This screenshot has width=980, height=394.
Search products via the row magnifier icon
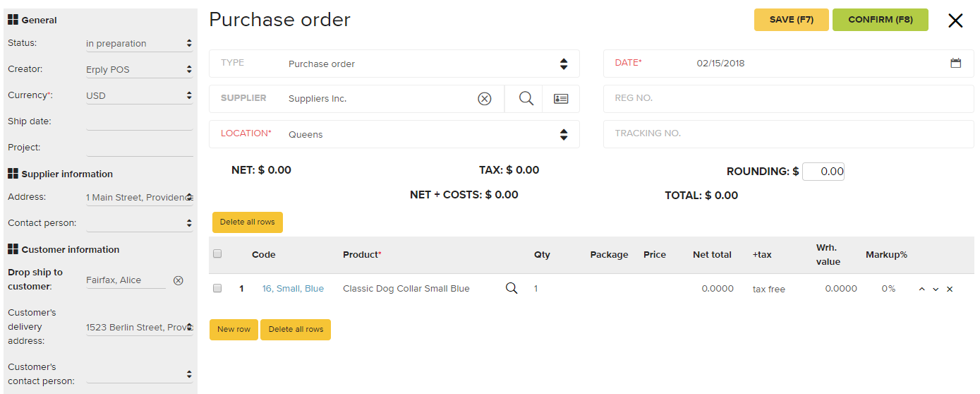(512, 288)
